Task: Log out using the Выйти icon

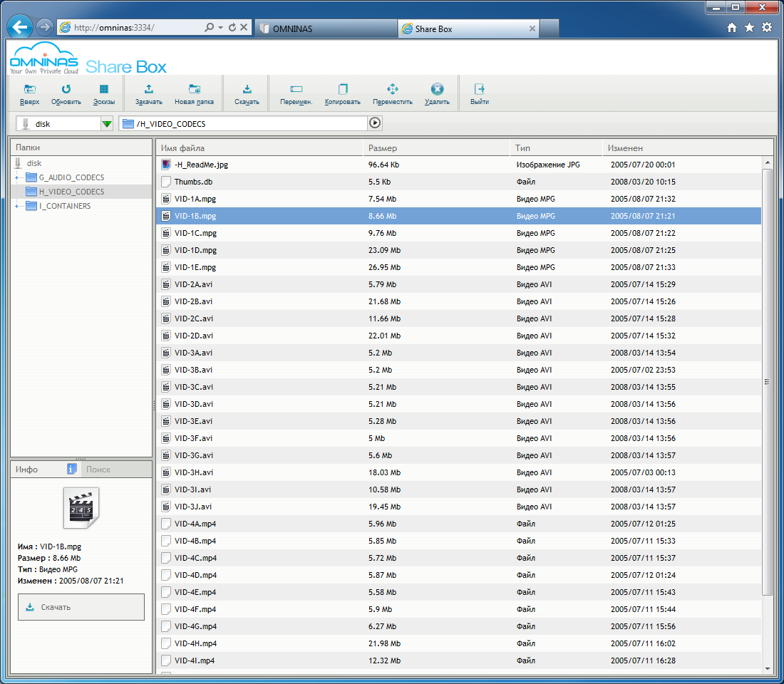Action: click(480, 90)
